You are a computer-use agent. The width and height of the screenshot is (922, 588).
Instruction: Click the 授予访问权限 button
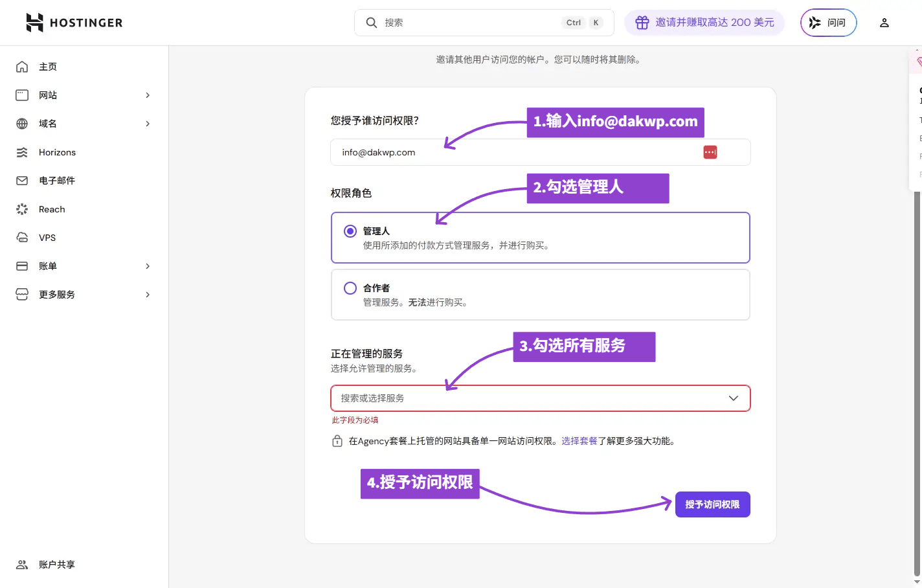point(712,504)
